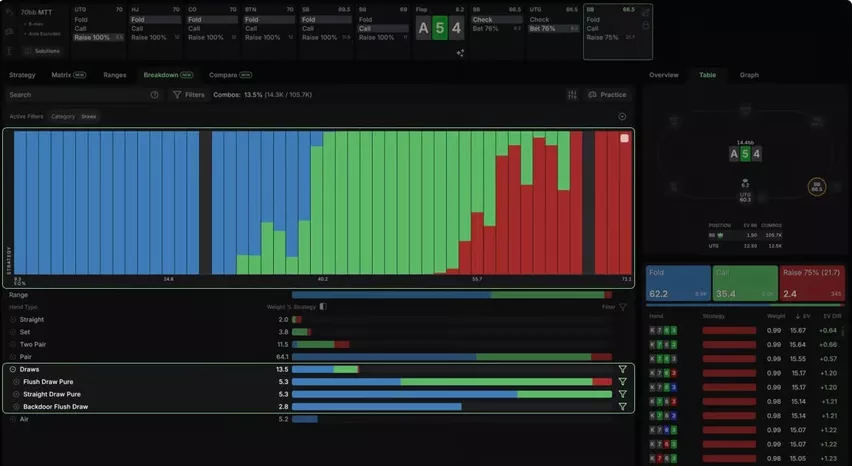Filter by Flush Draw Pure funnel icon
Image resolution: width=852 pixels, height=466 pixels.
click(623, 382)
